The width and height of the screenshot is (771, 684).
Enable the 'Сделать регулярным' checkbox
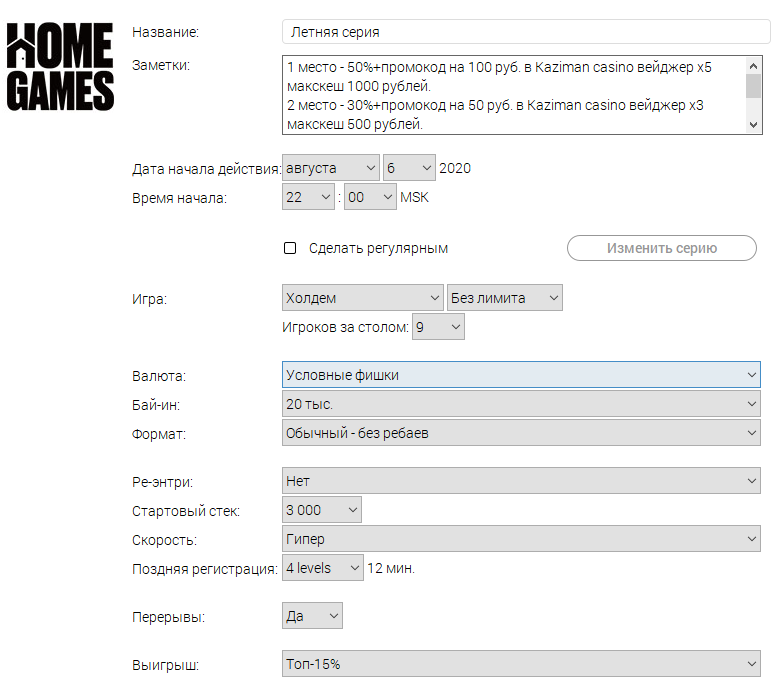[x=290, y=248]
